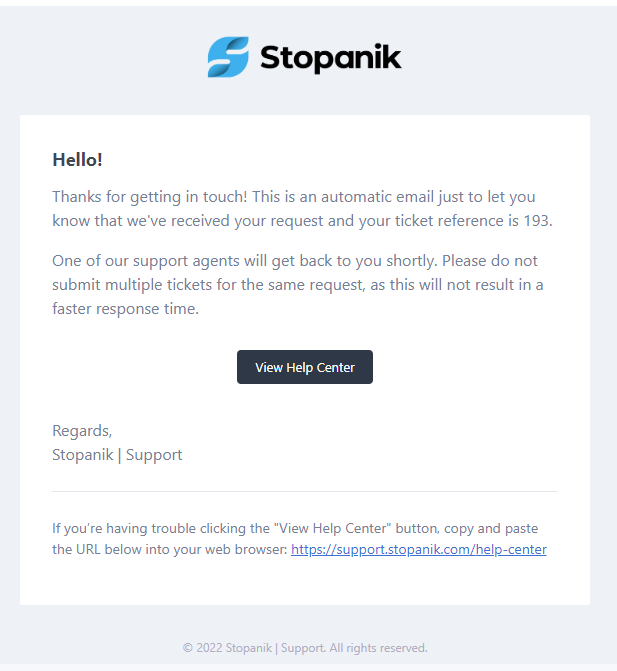Click the 'faster response time.' line
This screenshot has height=671, width=617.
125,309
